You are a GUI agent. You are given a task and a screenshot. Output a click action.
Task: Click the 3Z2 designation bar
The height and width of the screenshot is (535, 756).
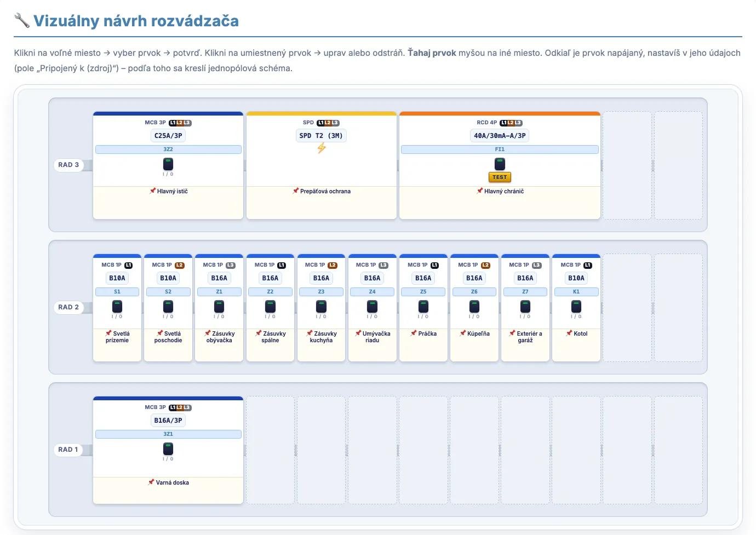coord(168,149)
